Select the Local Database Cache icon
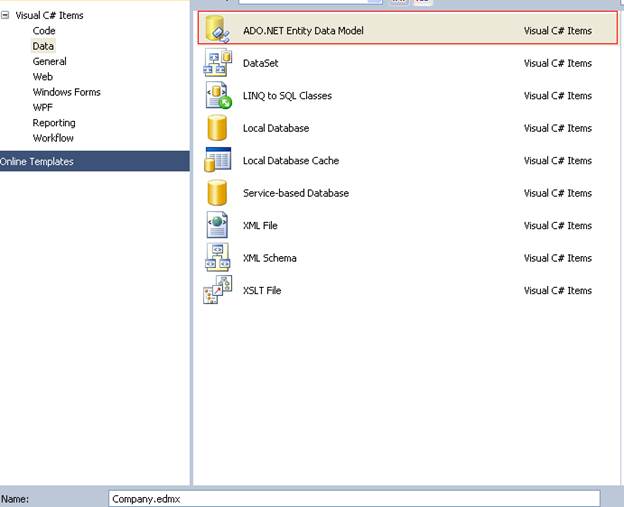Image resolution: width=624 pixels, height=507 pixels. pos(217,160)
